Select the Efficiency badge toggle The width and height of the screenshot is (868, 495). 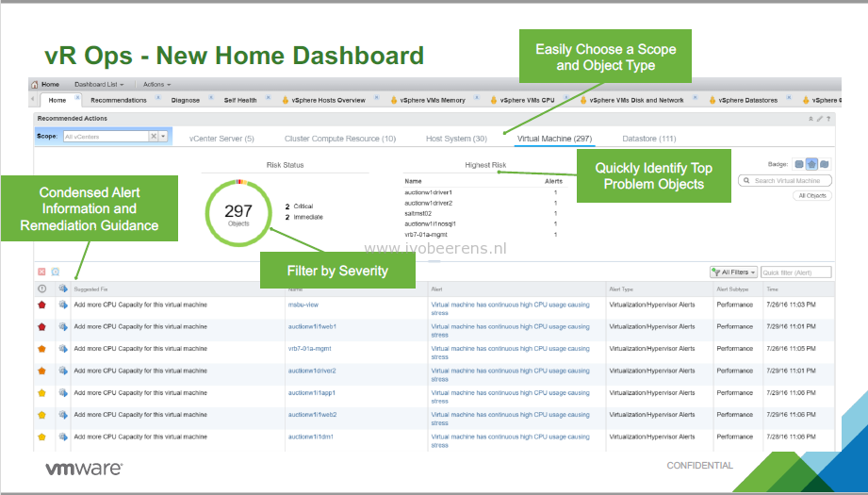pyautogui.click(x=825, y=164)
